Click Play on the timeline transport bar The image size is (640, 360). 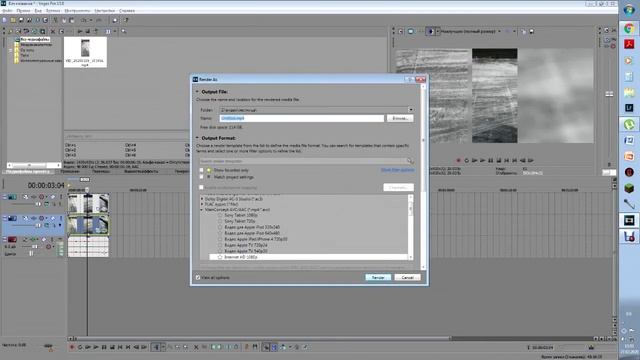point(96,347)
